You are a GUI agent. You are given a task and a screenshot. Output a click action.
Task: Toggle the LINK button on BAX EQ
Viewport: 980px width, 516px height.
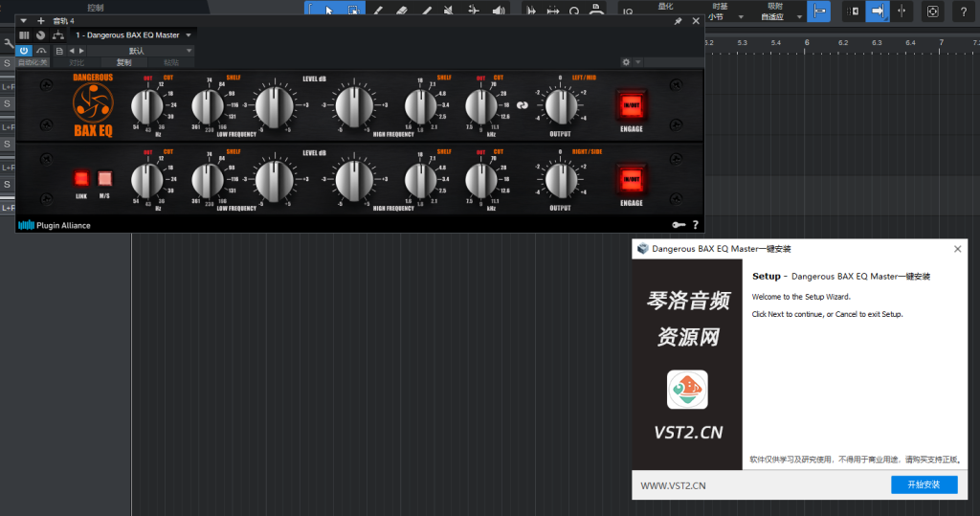(x=81, y=179)
